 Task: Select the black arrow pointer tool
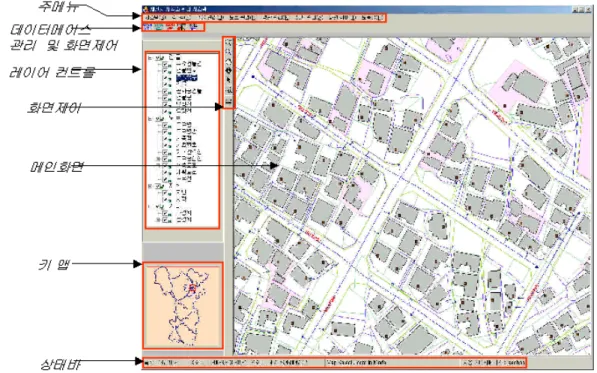[229, 80]
